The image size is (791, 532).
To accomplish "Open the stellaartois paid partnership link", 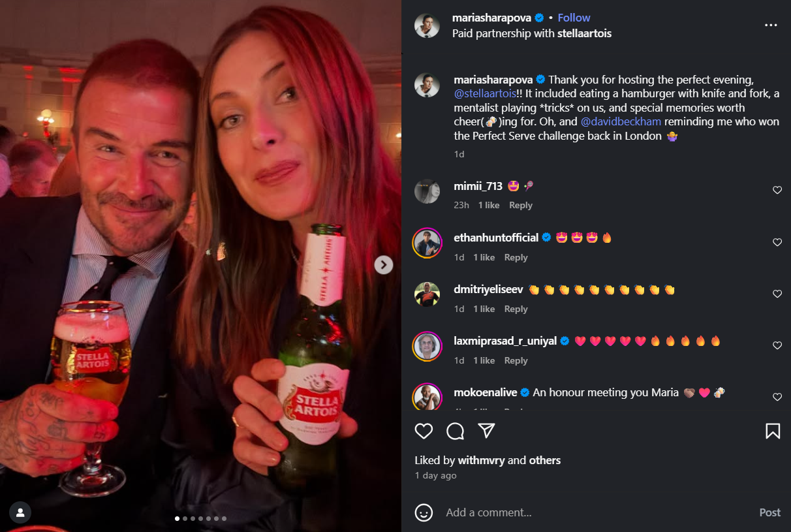I will 584,33.
